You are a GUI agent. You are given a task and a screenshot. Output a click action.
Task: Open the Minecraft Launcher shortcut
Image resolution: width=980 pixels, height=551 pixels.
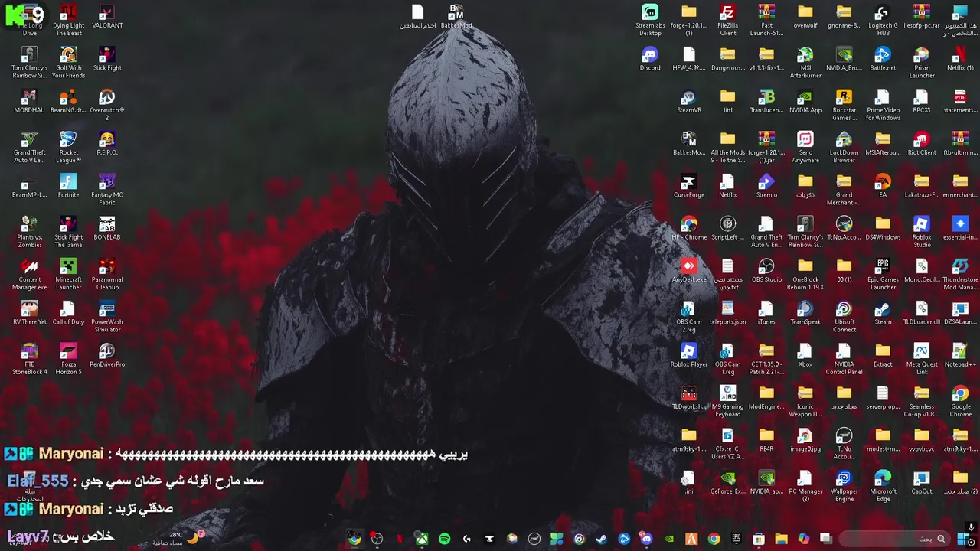coord(68,275)
